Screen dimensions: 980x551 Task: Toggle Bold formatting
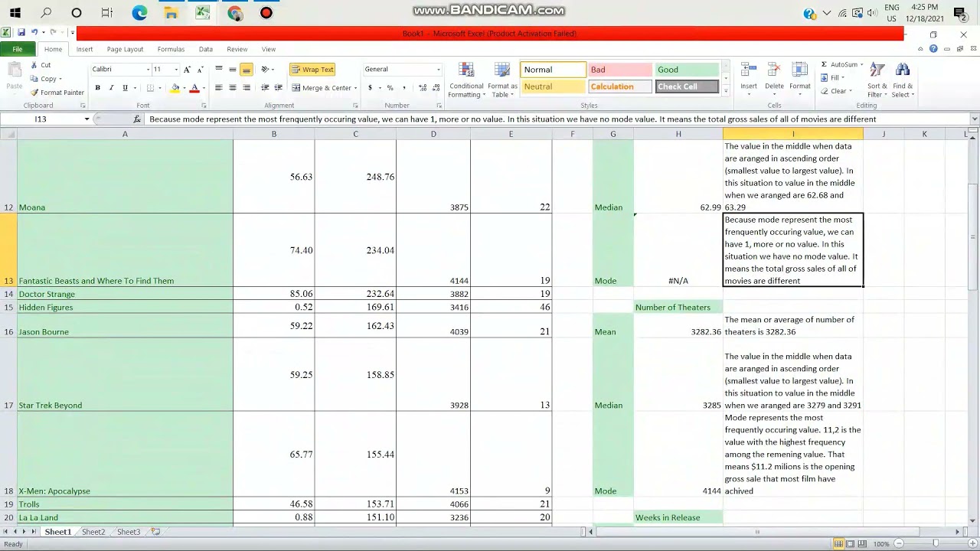coord(97,88)
